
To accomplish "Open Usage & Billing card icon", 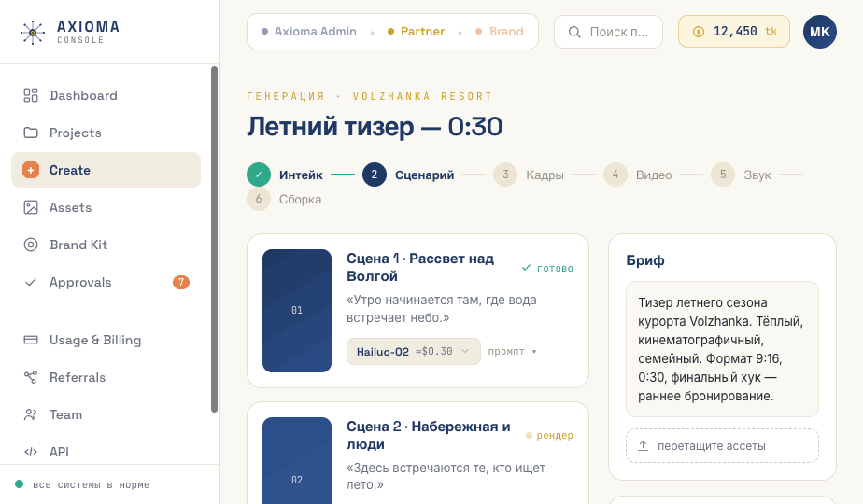I will click(31, 340).
